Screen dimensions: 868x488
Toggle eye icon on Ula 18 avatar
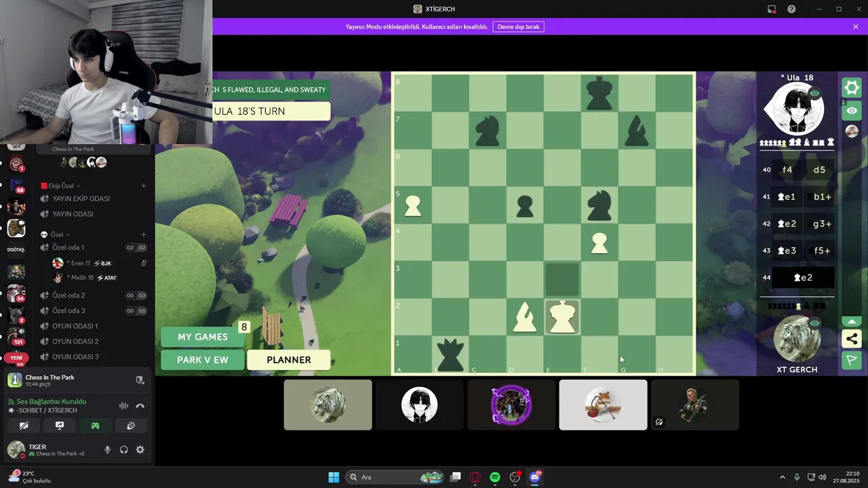click(x=815, y=94)
